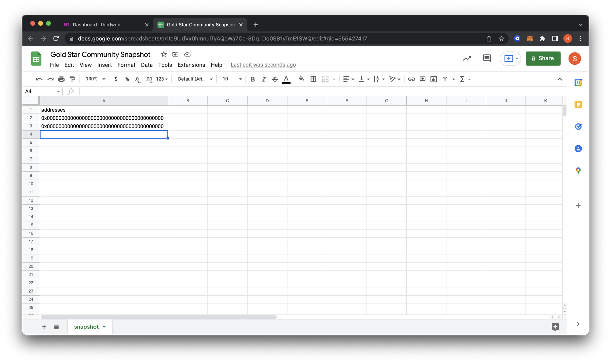Reload the browser page
The width and height of the screenshot is (611, 364).
click(x=56, y=38)
